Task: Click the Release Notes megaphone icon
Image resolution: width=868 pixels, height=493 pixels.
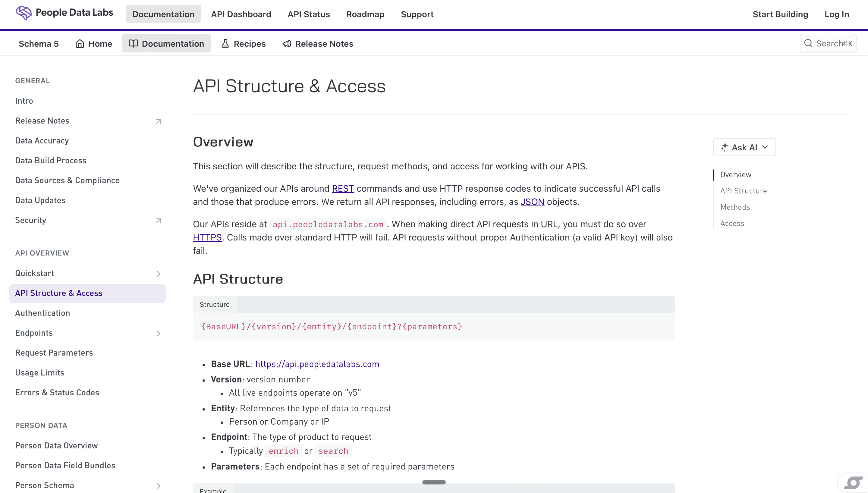Action: (x=287, y=44)
